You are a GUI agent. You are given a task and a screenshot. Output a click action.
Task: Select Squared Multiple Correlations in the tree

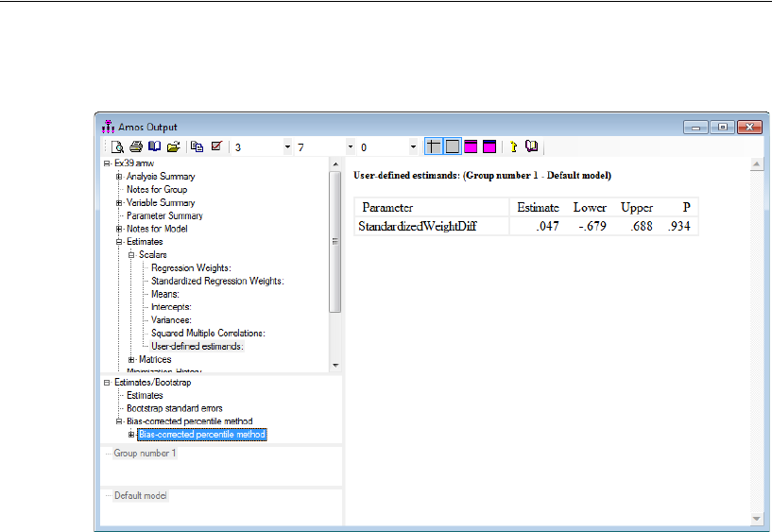click(208, 334)
